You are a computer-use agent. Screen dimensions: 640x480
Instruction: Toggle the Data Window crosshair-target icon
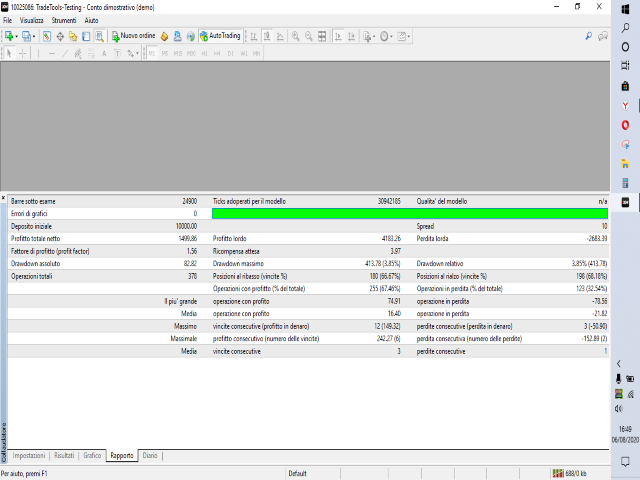pos(60,36)
